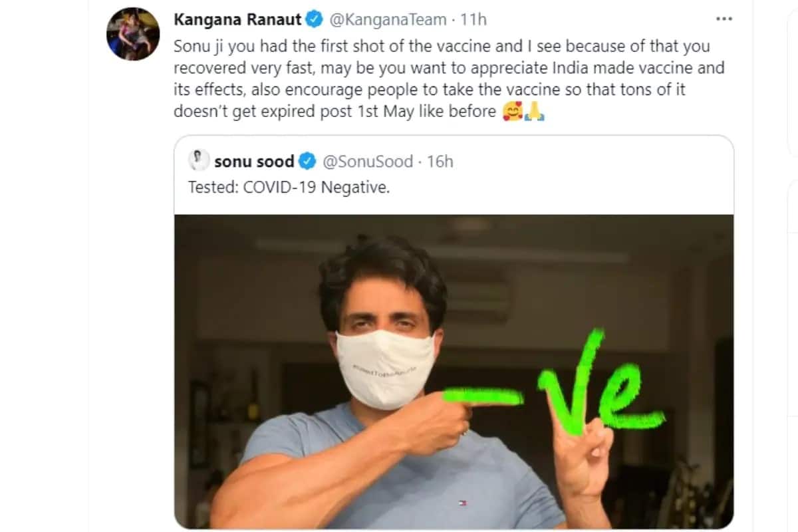The height and width of the screenshot is (532, 798).
Task: Open Sonu Sood's attached photo
Action: (x=452, y=372)
